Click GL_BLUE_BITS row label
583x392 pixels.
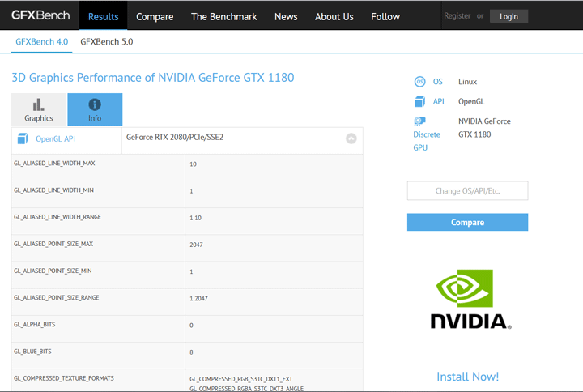(x=32, y=352)
